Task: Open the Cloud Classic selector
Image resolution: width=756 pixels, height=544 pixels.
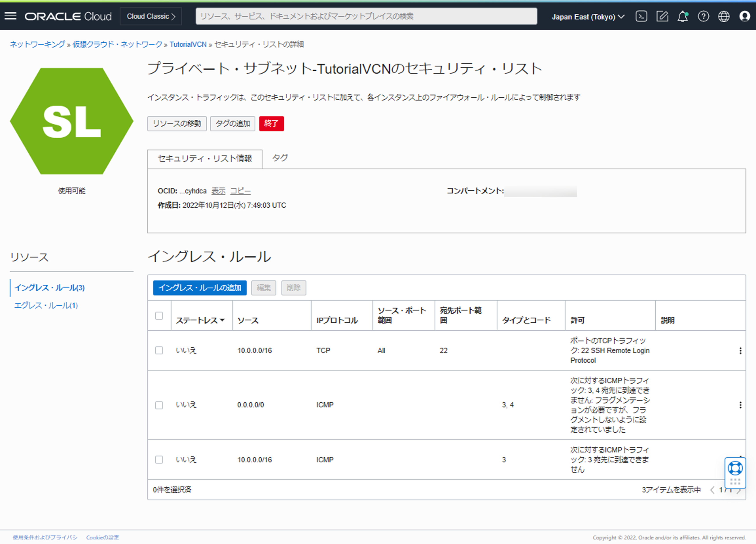Action: pyautogui.click(x=151, y=16)
